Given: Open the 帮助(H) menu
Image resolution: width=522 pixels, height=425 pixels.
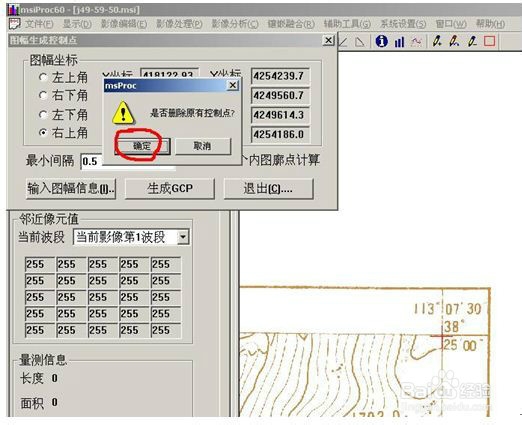Looking at the screenshot, I should pos(490,24).
